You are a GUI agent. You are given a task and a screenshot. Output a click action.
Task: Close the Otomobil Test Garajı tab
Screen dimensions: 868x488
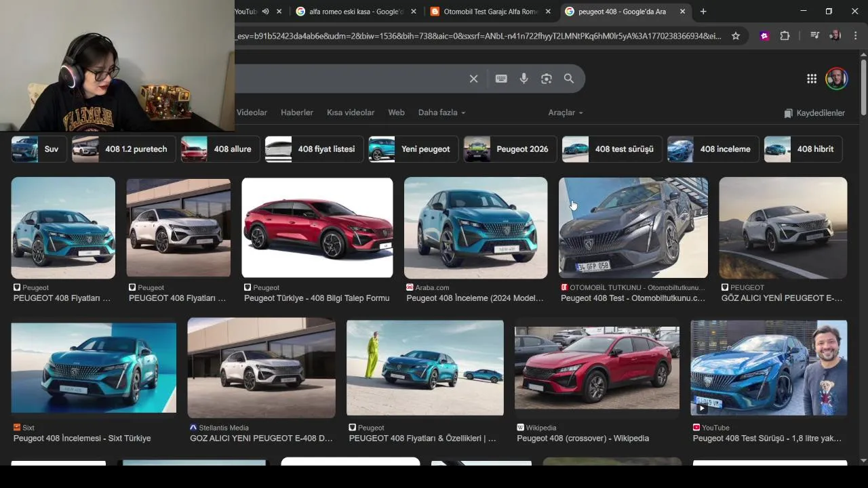(548, 12)
